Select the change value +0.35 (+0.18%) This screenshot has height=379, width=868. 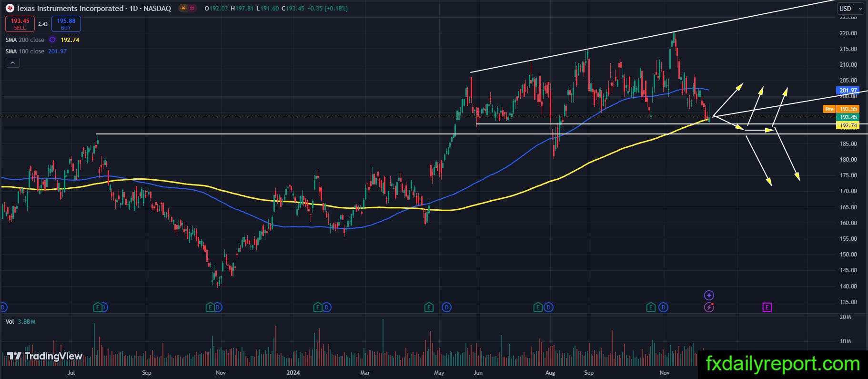328,9
